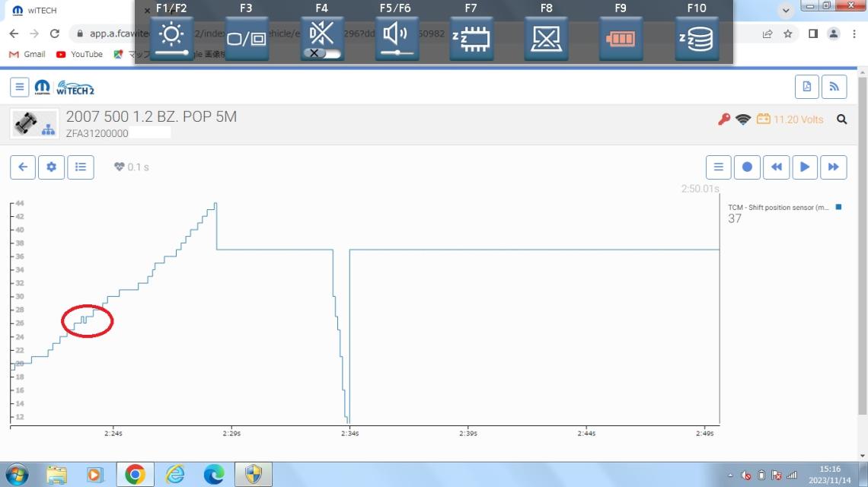Open the F9 battery icon
This screenshot has height=487, width=868.
tap(621, 38)
